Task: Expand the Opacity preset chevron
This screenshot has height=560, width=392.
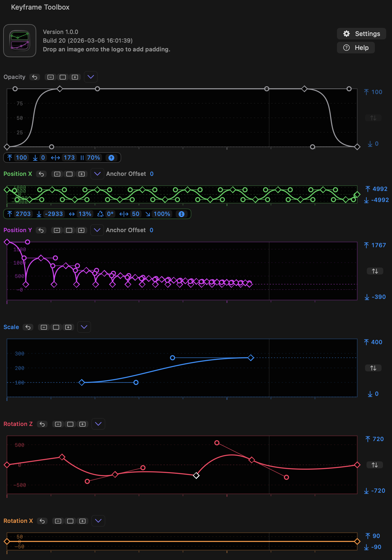Action: [91, 77]
